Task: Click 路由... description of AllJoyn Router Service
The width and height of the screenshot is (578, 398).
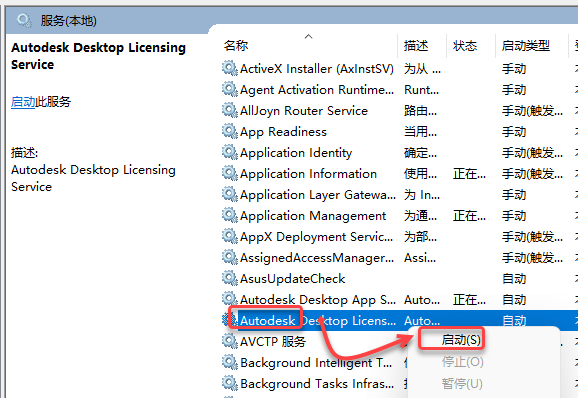Action: pos(420,111)
